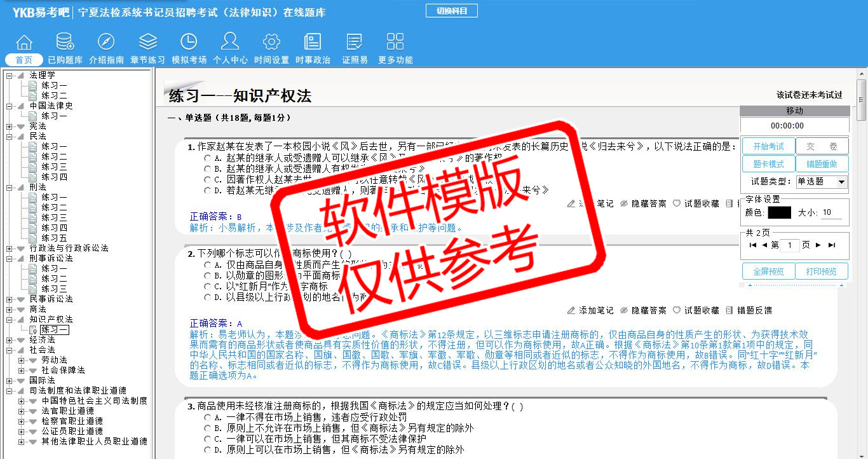Click the 切换科目 button
Viewport: 868px width, 459px height.
451,11
